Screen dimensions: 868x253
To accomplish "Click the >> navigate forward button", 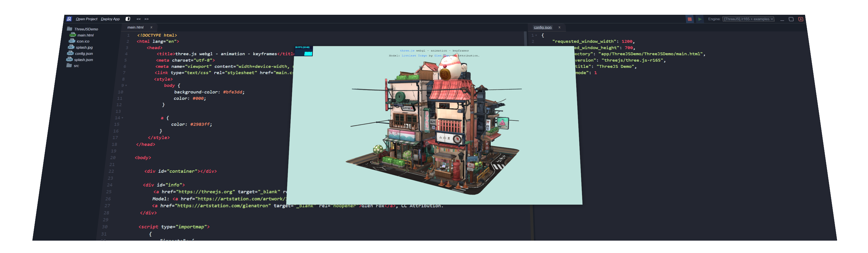I will (147, 19).
